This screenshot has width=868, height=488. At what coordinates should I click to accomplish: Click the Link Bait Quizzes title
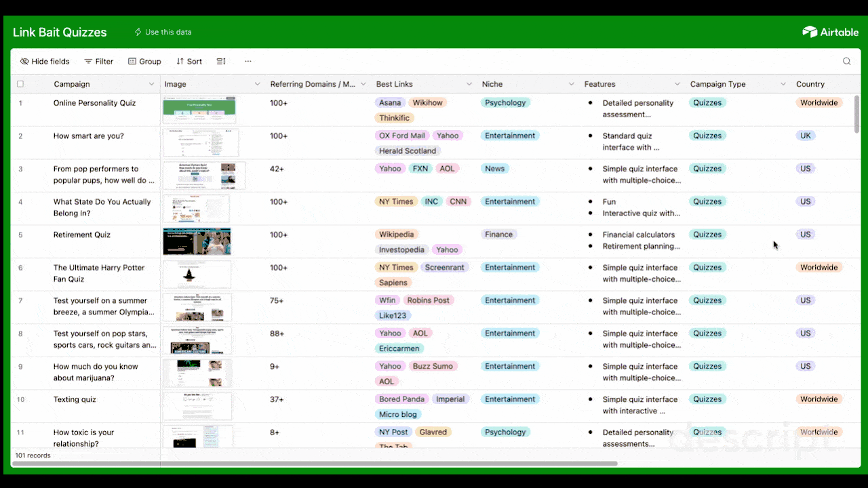60,32
